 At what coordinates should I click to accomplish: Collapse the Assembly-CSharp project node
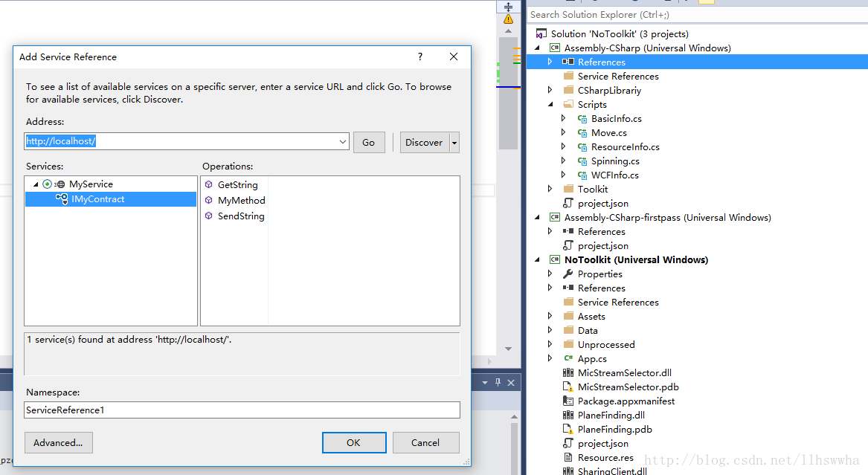click(537, 48)
